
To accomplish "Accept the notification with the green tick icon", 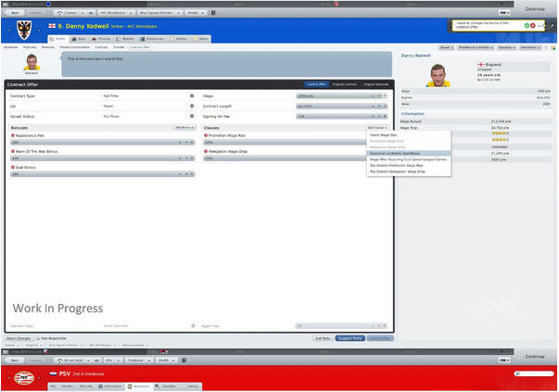I will [x=527, y=25].
